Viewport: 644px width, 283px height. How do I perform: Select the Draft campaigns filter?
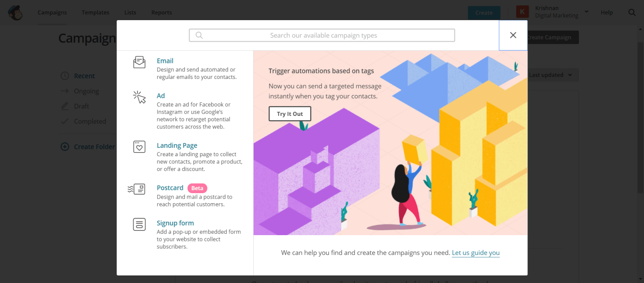click(x=81, y=106)
